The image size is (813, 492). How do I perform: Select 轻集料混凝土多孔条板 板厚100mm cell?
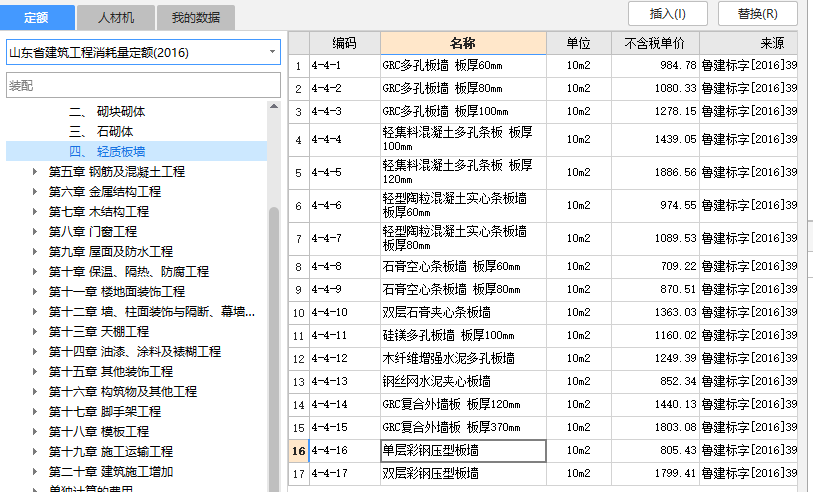pyautogui.click(x=463, y=139)
